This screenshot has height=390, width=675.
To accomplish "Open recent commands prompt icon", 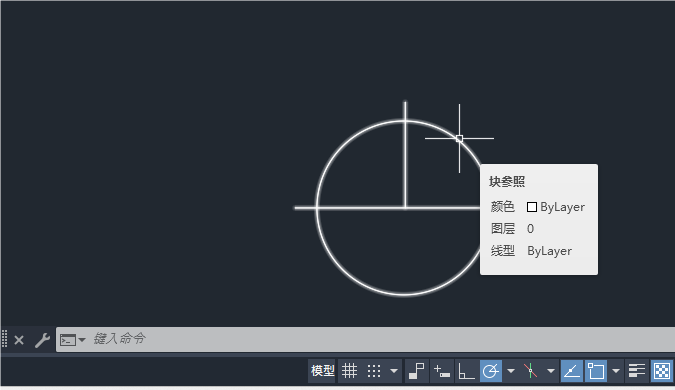I will (68, 340).
